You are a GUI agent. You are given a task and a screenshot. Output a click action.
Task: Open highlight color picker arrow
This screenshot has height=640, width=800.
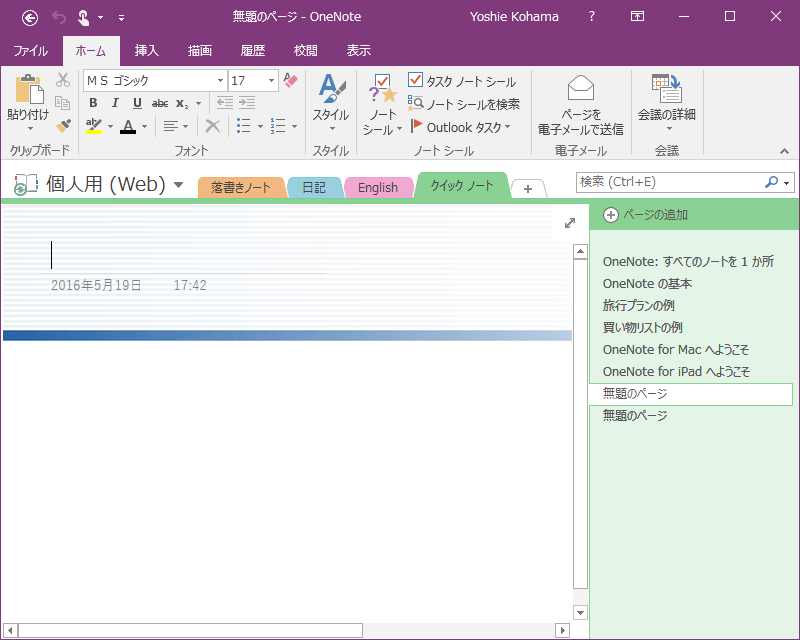[x=110, y=126]
